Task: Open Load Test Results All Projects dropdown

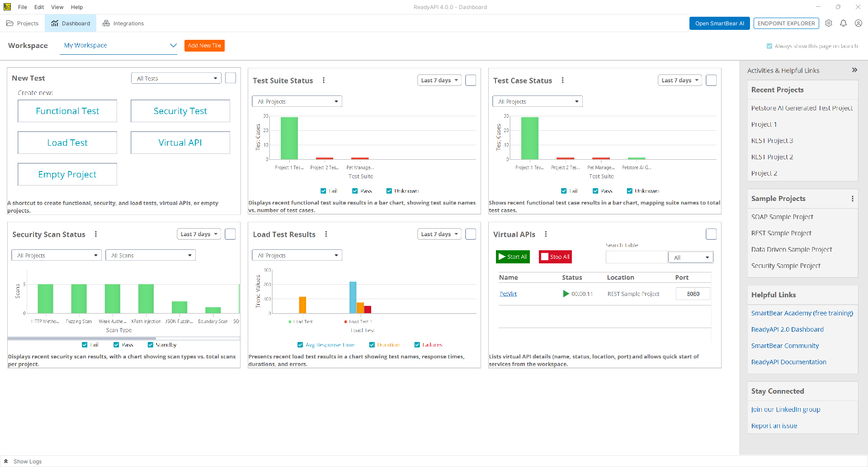Action: point(297,255)
